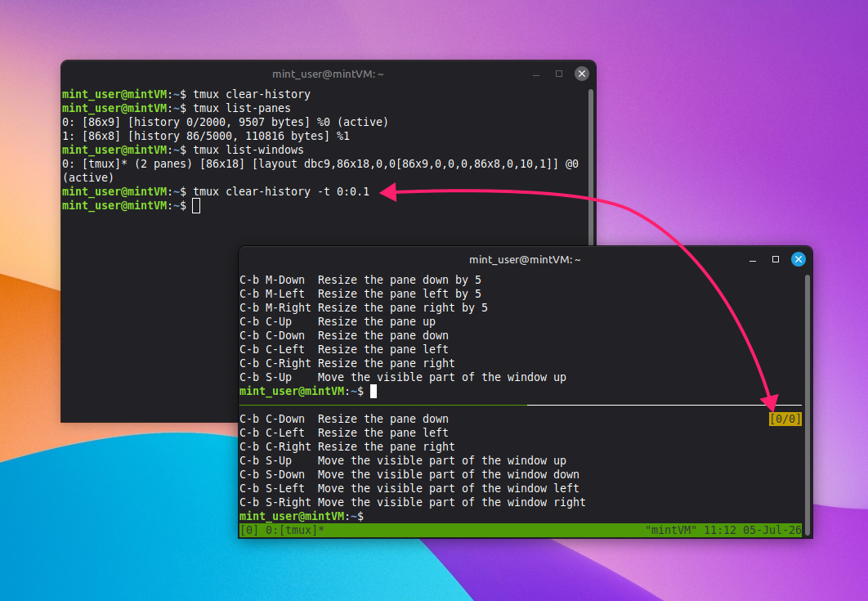
Task: Click upper pane 'C-b C-Right Resize the pane right'
Action: tap(347, 363)
